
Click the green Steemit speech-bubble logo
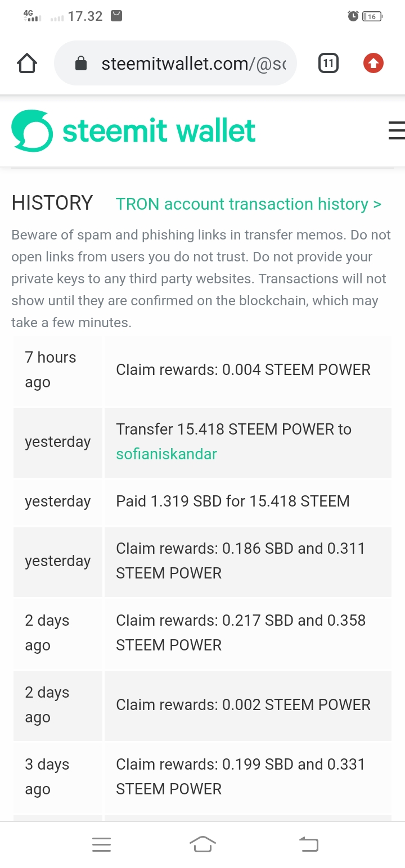[x=32, y=130]
